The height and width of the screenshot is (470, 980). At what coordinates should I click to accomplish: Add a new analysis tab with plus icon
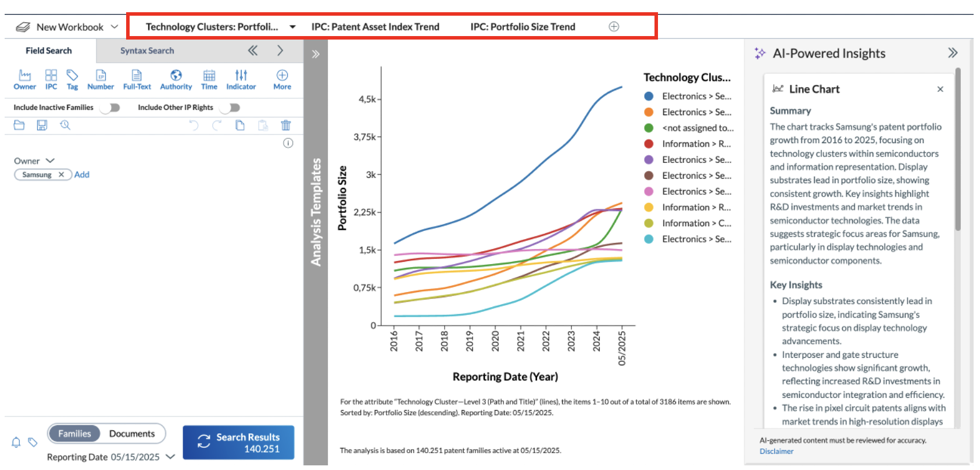point(614,27)
